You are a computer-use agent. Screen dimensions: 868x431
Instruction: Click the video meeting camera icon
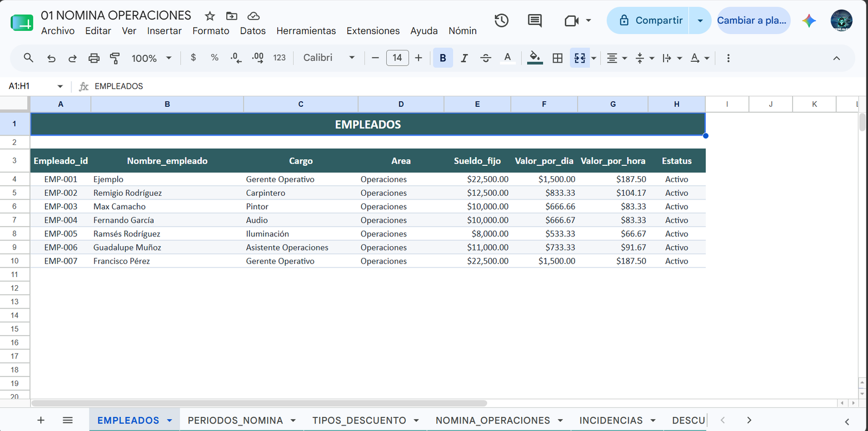coord(572,21)
